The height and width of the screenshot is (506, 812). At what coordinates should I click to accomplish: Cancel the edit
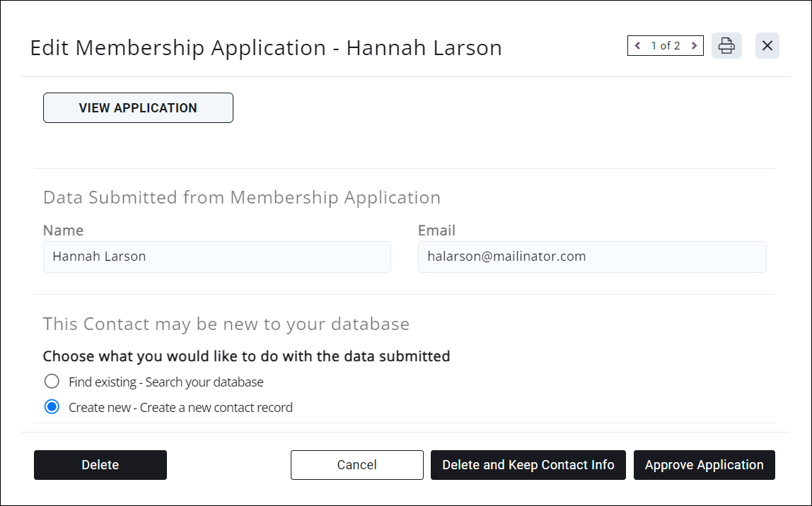[356, 464]
